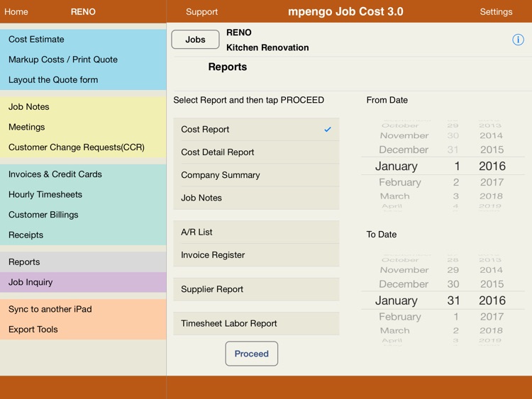Pick March in From Date picker
532x399 pixels.
[x=395, y=196]
